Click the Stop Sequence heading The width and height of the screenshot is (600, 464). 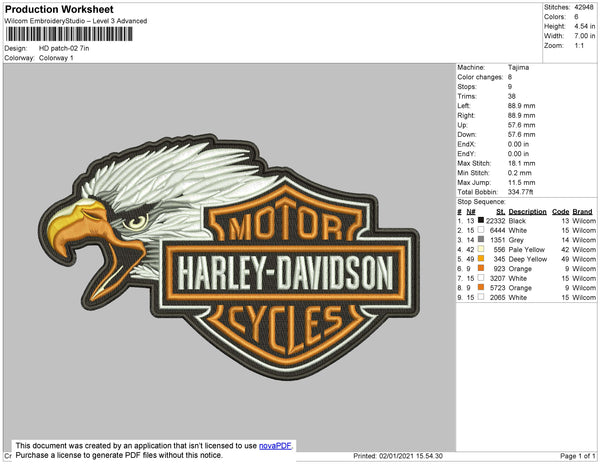(481, 202)
